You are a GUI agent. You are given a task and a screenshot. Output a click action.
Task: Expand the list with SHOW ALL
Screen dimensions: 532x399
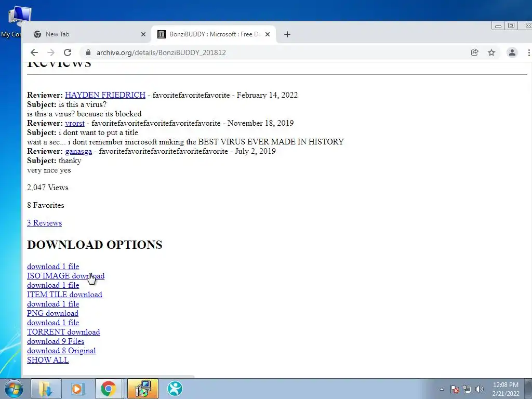coord(48,360)
